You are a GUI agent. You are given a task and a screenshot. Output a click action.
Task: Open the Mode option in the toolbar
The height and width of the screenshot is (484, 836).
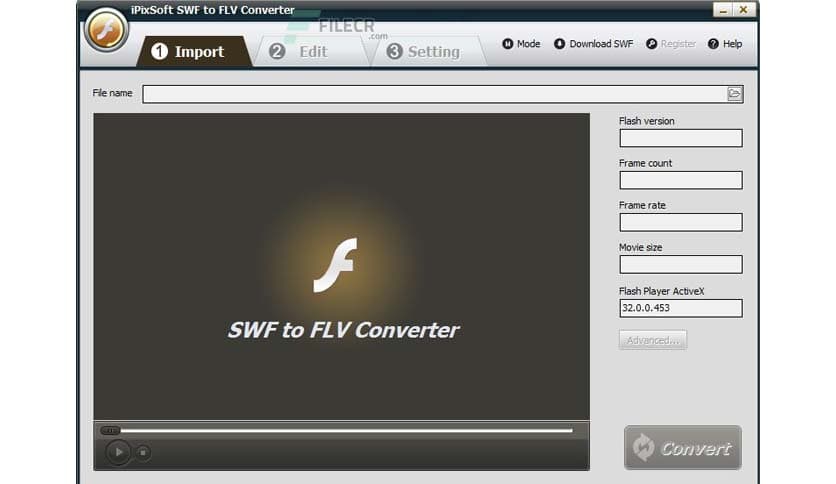click(x=521, y=44)
